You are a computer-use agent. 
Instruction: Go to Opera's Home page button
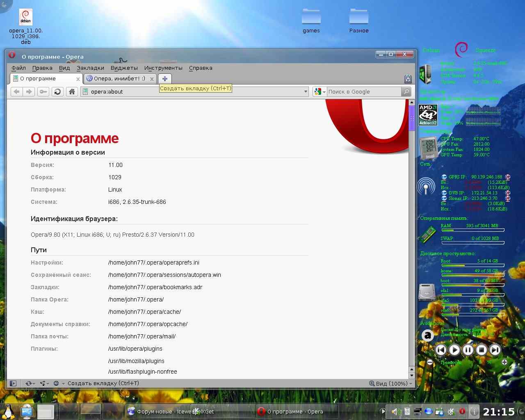pos(72,91)
